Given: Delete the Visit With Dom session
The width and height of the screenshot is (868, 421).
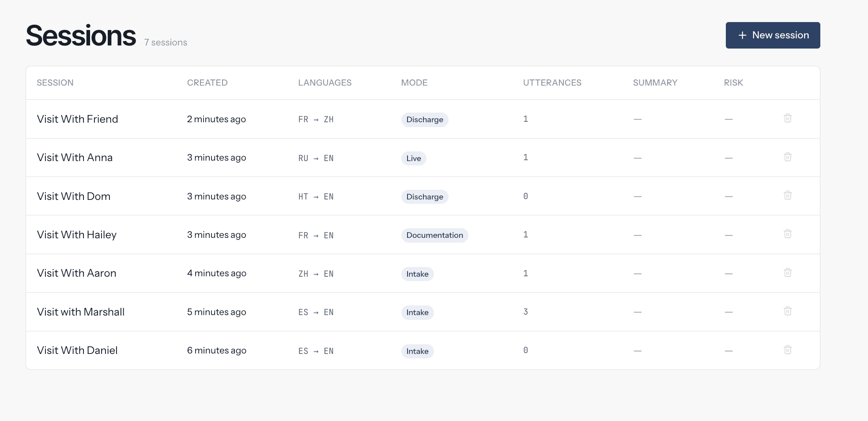Looking at the screenshot, I should click(788, 195).
